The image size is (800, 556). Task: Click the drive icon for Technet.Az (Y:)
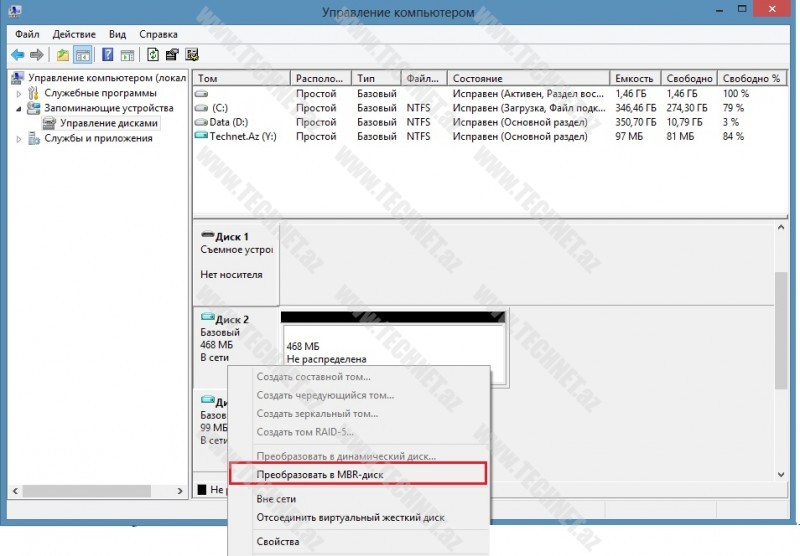[x=202, y=136]
